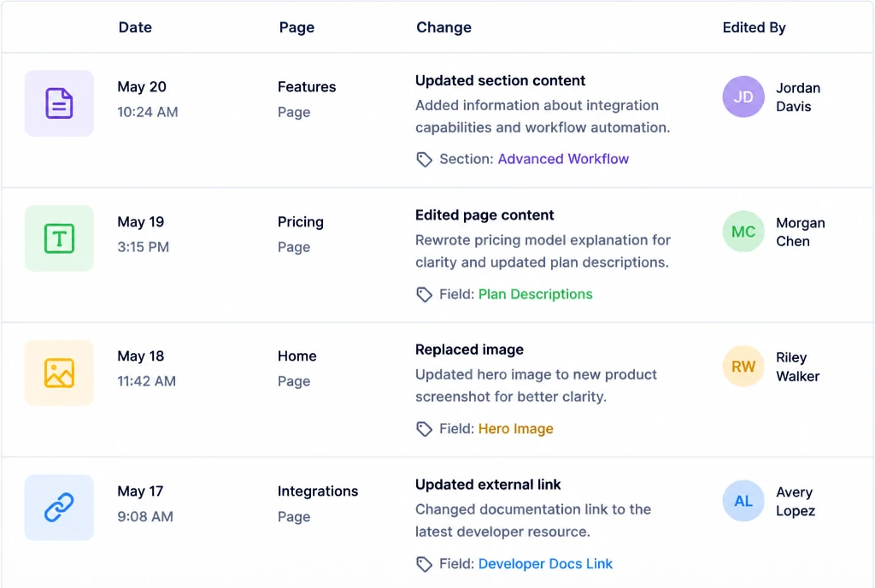This screenshot has width=875, height=588.
Task: Select the May 19 date cell
Action: tap(141, 222)
